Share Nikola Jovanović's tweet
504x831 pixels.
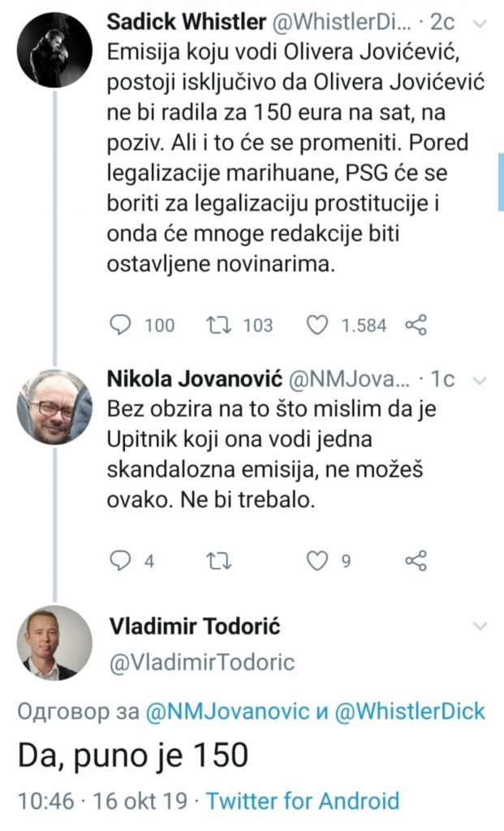click(416, 559)
